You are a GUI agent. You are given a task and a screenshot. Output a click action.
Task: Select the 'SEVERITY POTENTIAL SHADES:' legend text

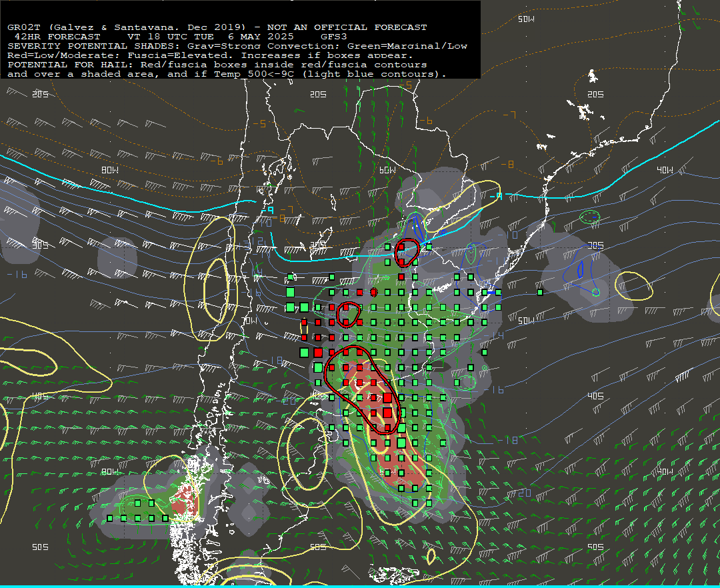coord(95,46)
